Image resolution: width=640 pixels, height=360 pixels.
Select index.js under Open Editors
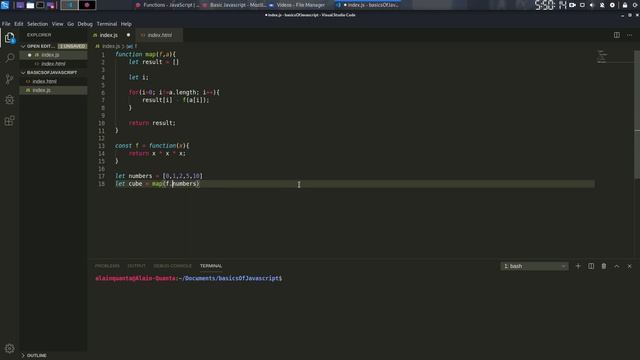pos(53,55)
